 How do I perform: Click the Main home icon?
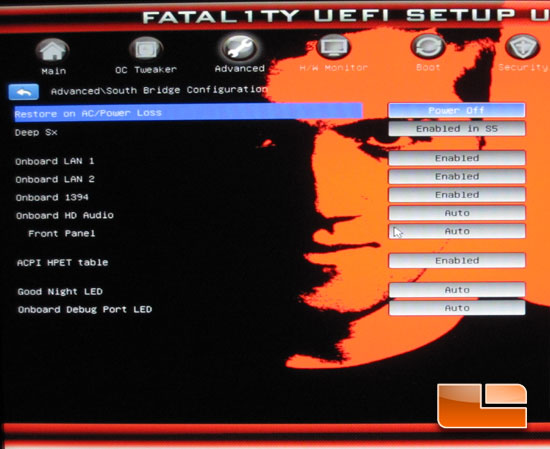coord(53,51)
